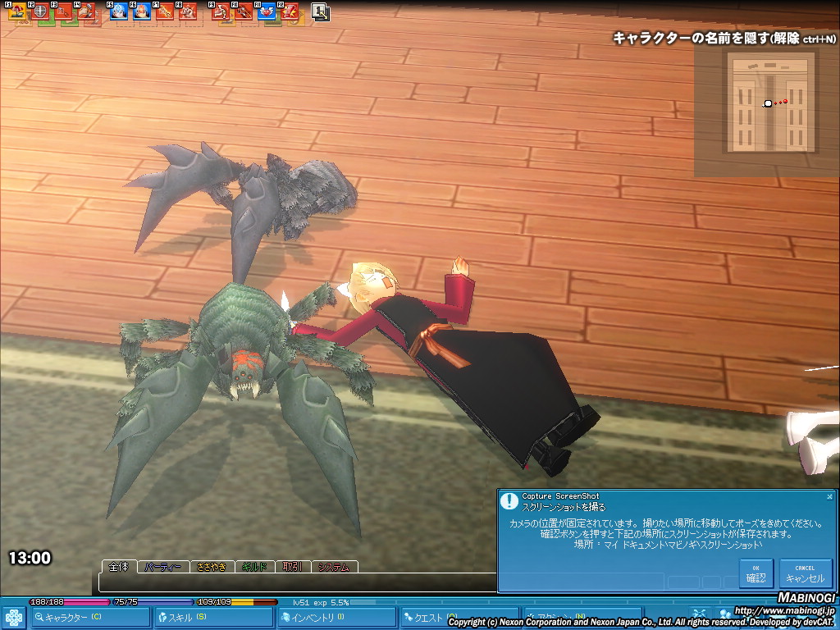Activate the F4 hammer skill icon
This screenshot has height=630, width=840.
87,11
